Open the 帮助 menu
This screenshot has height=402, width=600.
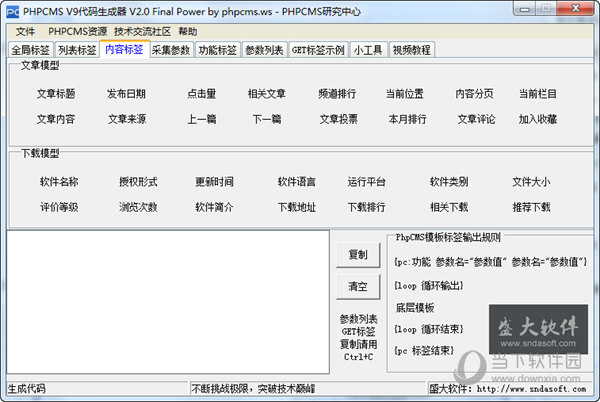(188, 31)
